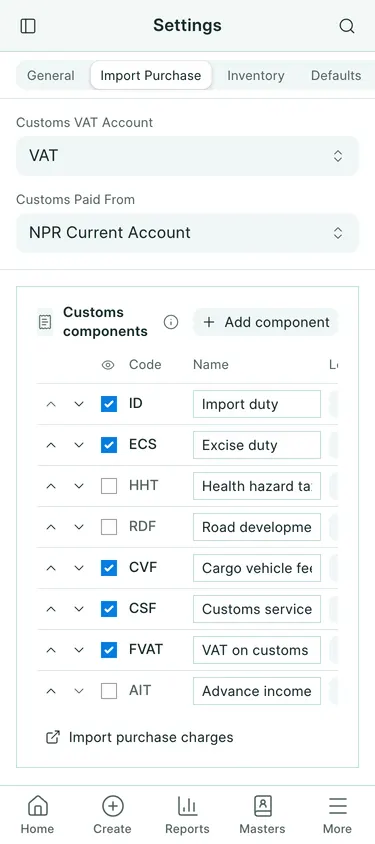The width and height of the screenshot is (375, 844).
Task: Click the Name column header
Action: pos(210,364)
